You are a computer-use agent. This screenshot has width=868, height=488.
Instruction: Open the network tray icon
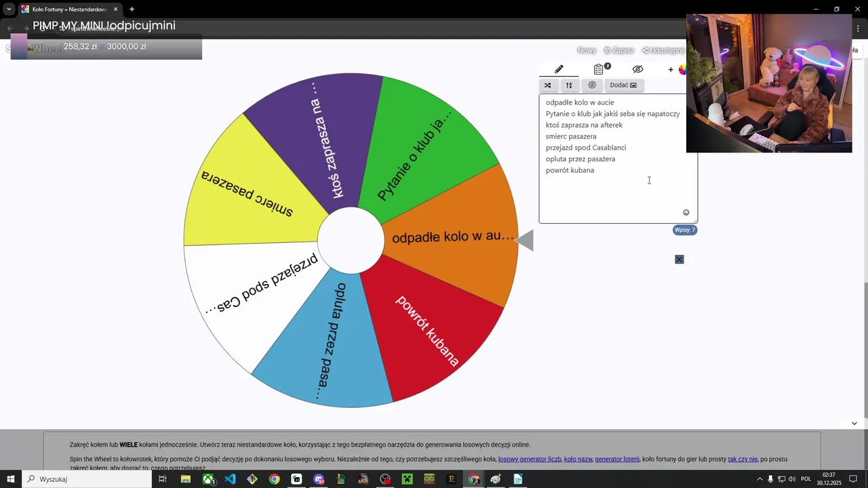click(781, 479)
